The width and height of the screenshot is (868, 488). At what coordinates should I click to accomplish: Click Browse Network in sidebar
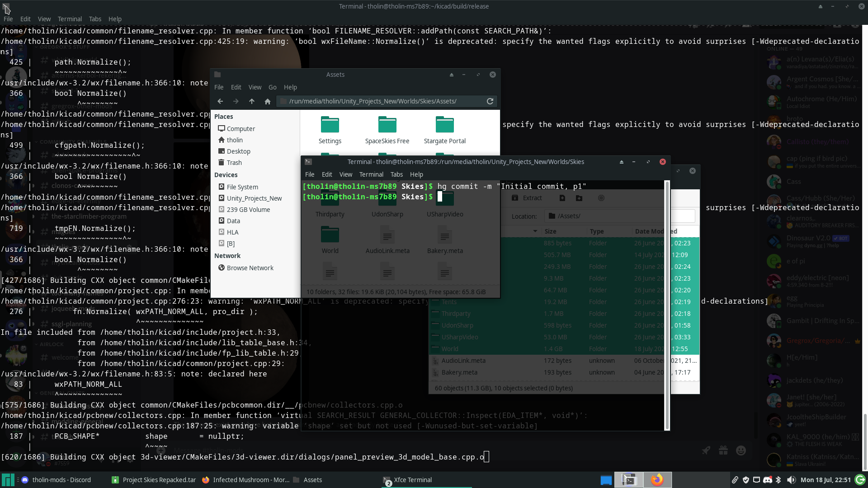point(250,268)
